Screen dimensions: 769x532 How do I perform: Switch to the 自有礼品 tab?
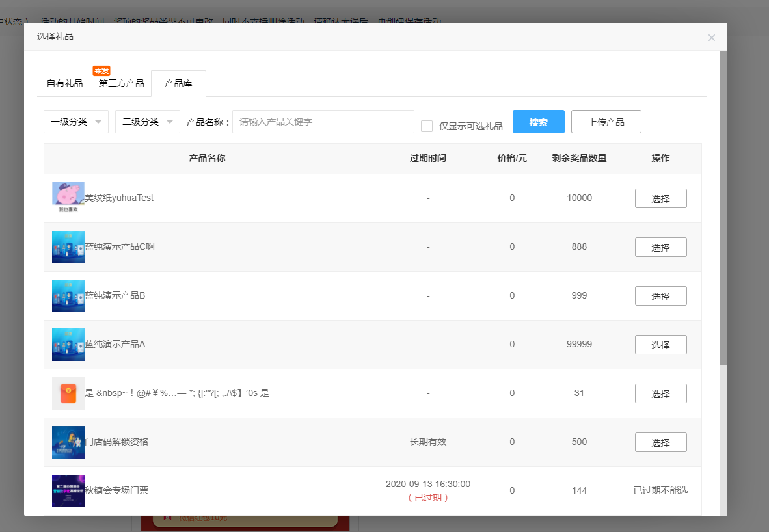point(65,83)
